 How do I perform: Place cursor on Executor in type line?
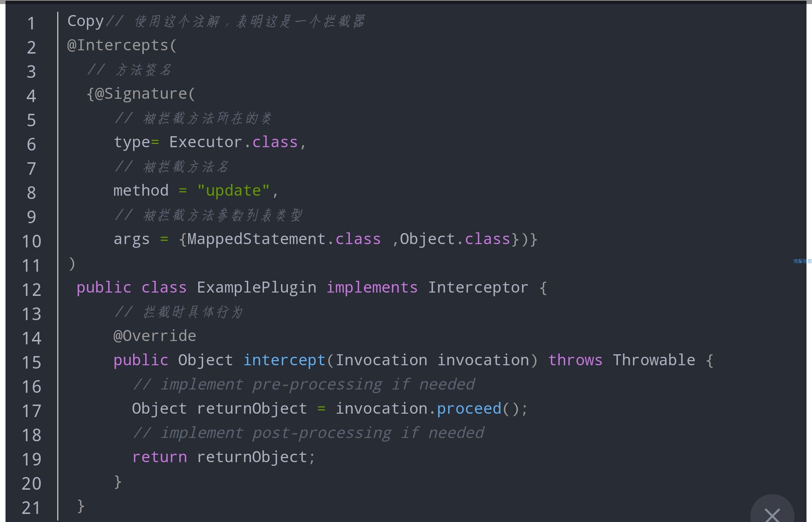coord(205,142)
